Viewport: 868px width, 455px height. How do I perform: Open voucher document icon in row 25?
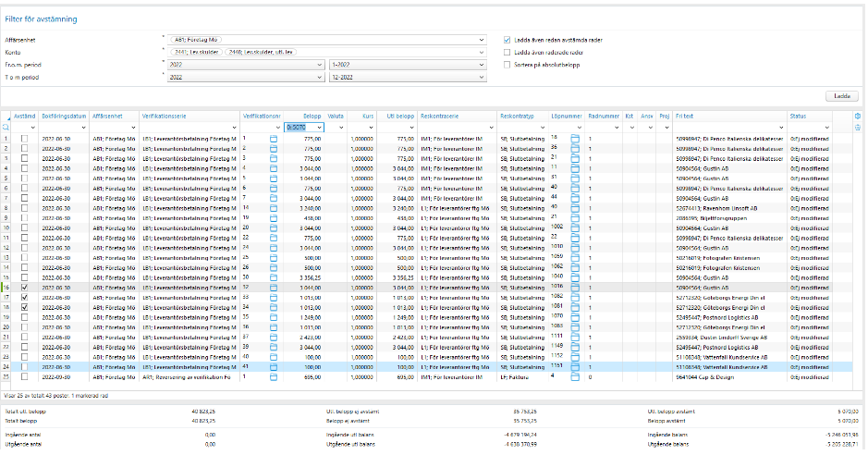tap(274, 378)
